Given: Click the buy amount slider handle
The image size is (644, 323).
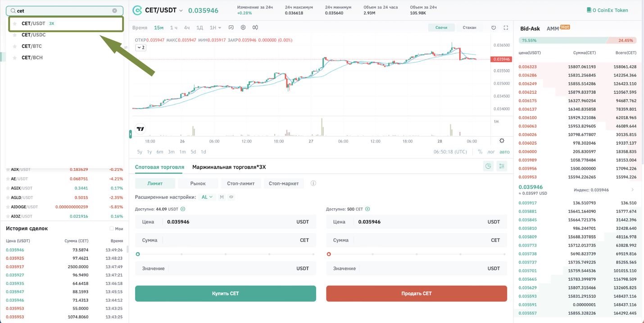Looking at the screenshot, I should tap(138, 254).
